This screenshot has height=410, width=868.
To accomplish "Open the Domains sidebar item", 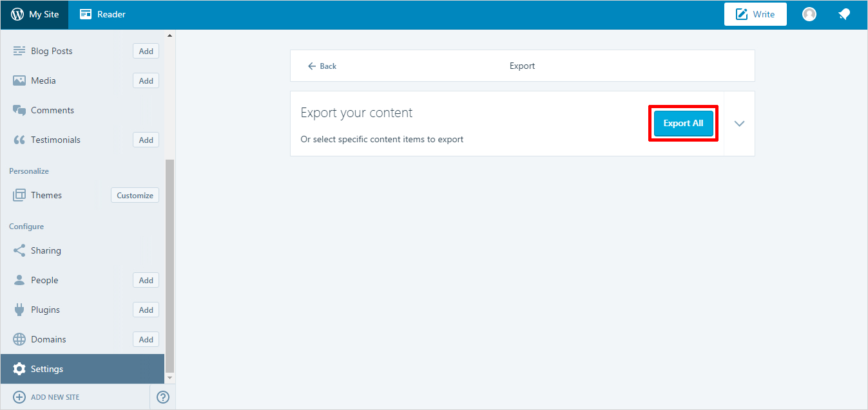I will point(48,339).
